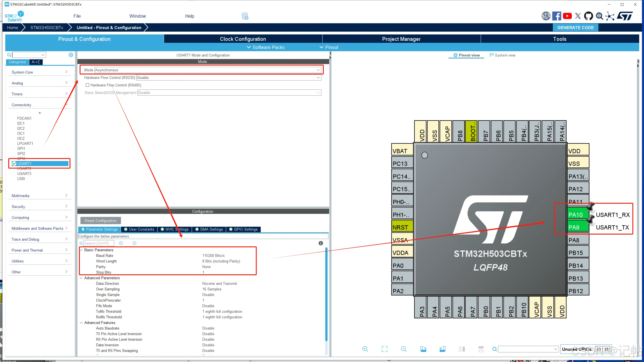Switch to the A->Z tab
This screenshot has width=644, height=362.
pos(36,62)
